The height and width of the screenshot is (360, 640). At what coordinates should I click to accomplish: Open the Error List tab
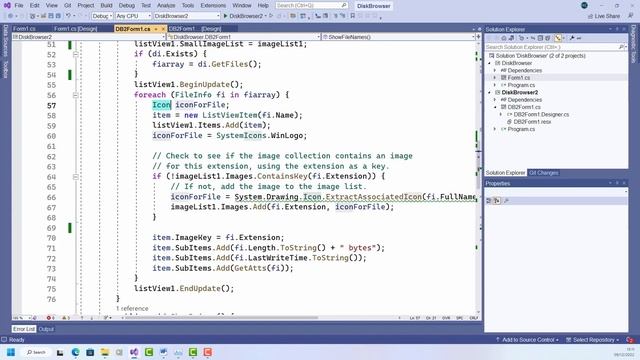tap(24, 329)
